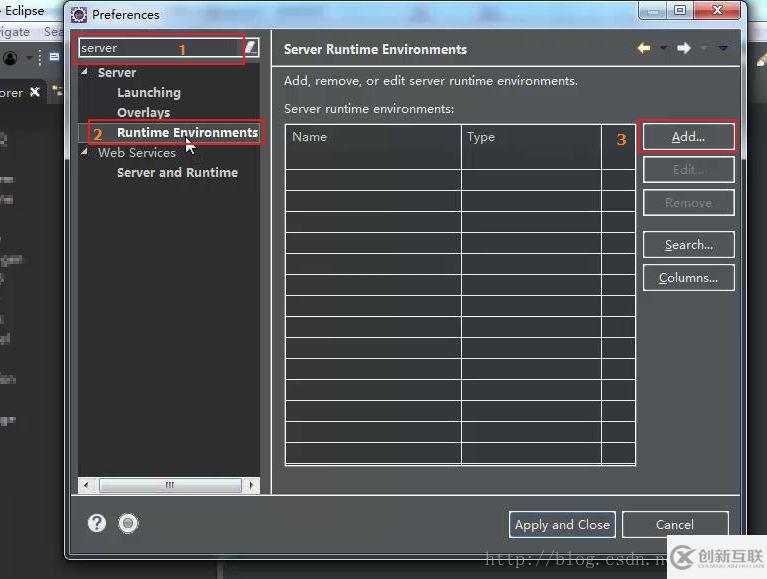
Task: Select the Overlays preference page
Action: (143, 112)
